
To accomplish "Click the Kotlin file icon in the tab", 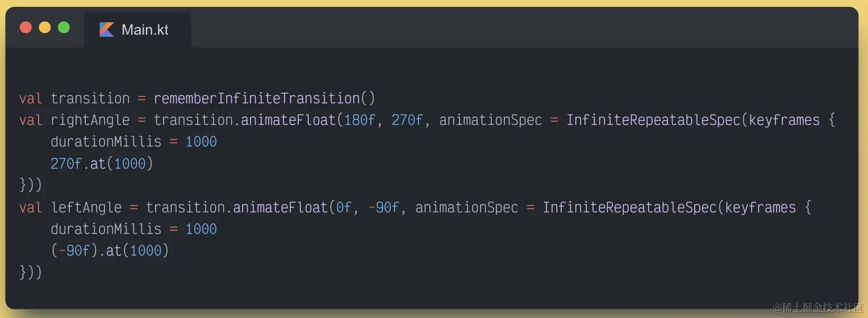I will click(x=107, y=30).
